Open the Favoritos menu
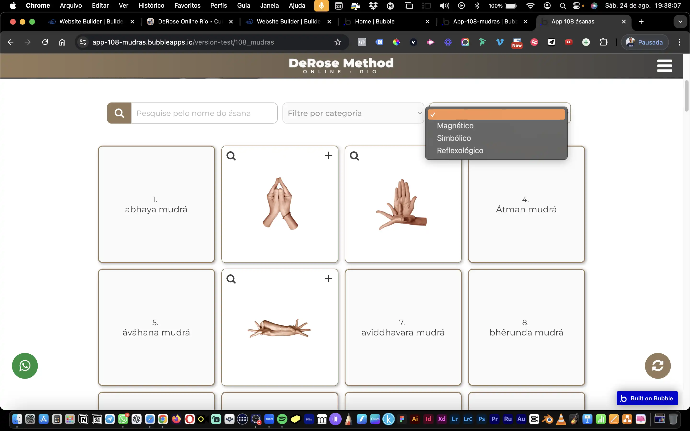 click(x=187, y=6)
